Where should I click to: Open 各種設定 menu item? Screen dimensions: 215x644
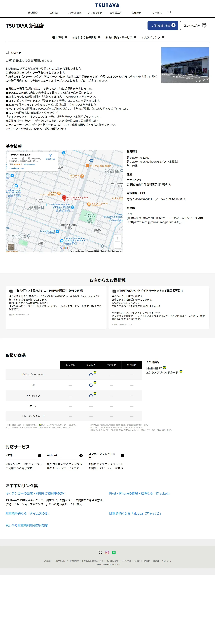[136, 13]
